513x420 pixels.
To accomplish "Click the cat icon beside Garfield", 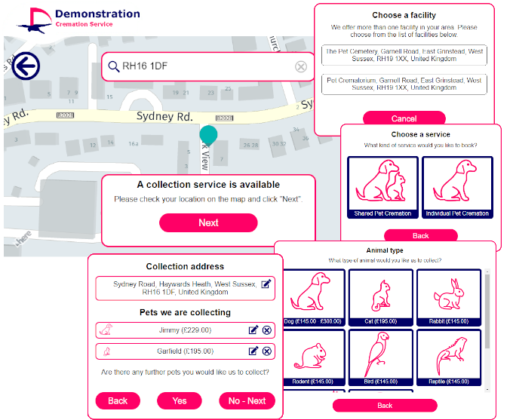I will (106, 351).
